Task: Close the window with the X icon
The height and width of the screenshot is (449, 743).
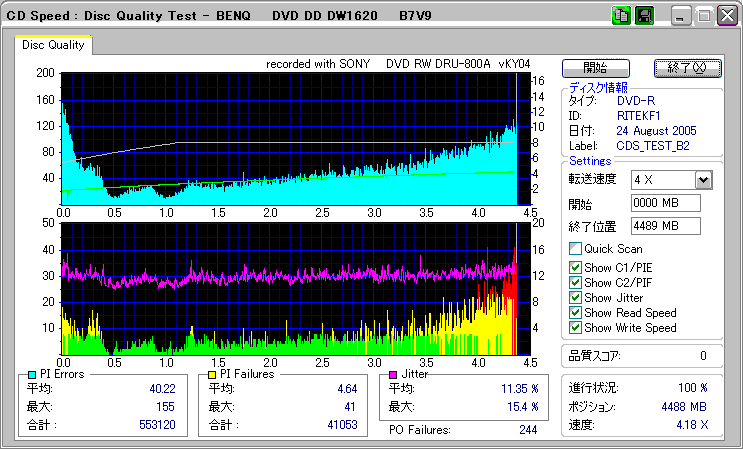Action: point(725,16)
